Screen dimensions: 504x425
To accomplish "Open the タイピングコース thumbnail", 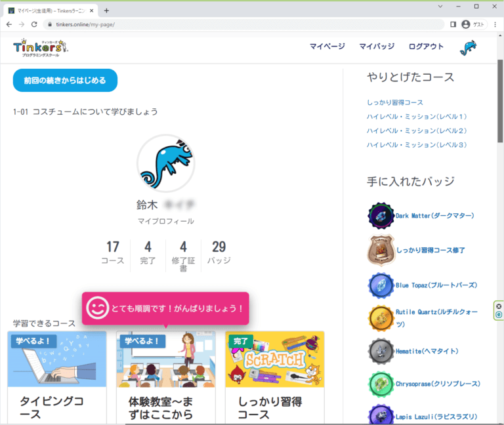I will pos(57,359).
